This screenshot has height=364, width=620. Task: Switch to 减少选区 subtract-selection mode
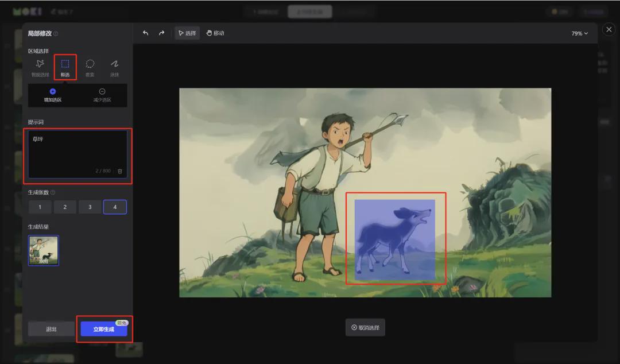[103, 95]
